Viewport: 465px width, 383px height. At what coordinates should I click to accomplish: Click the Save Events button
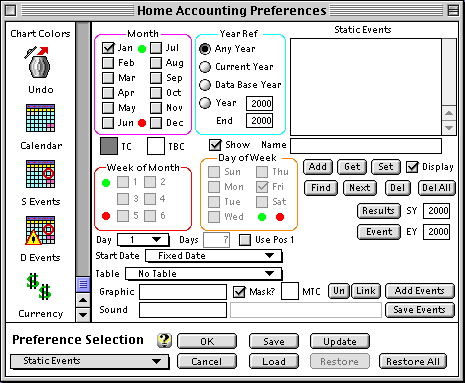pyautogui.click(x=420, y=310)
